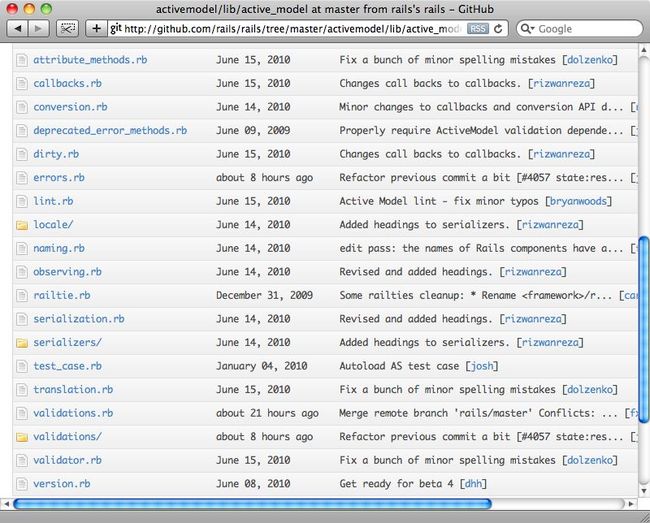Click file icon beside translation.rb

22,390
